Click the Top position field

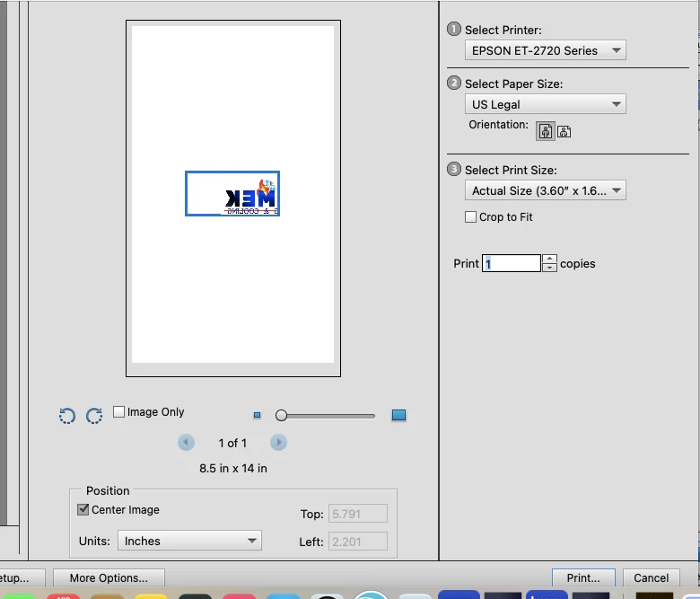point(358,514)
